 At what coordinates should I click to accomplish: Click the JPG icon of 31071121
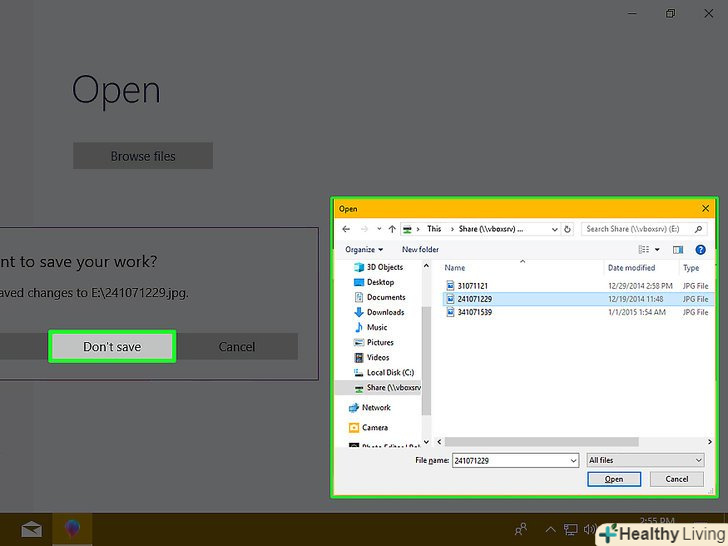pos(449,286)
